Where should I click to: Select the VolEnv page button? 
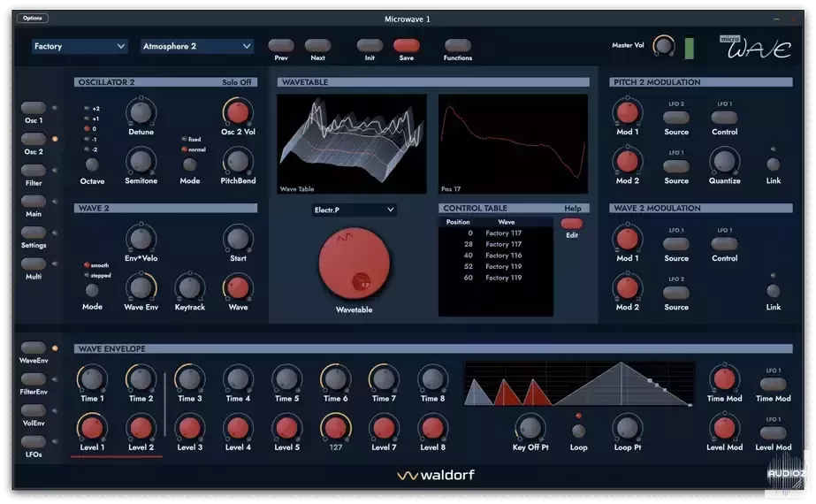(34, 410)
